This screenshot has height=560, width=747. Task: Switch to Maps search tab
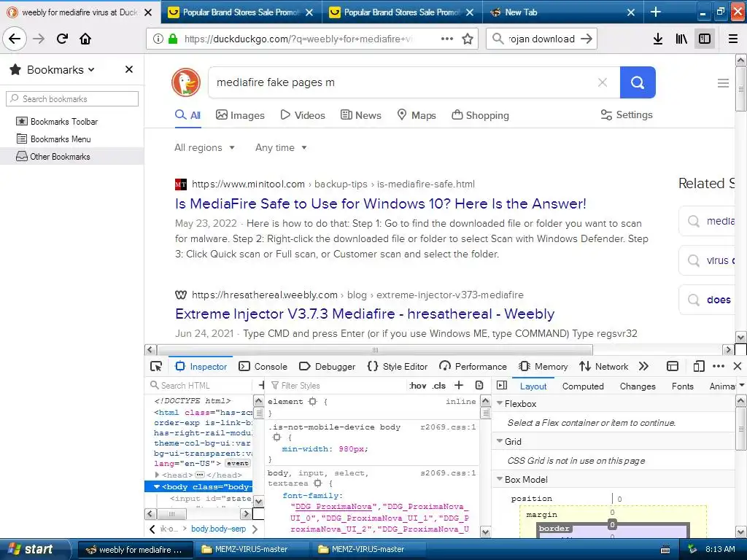pyautogui.click(x=417, y=115)
